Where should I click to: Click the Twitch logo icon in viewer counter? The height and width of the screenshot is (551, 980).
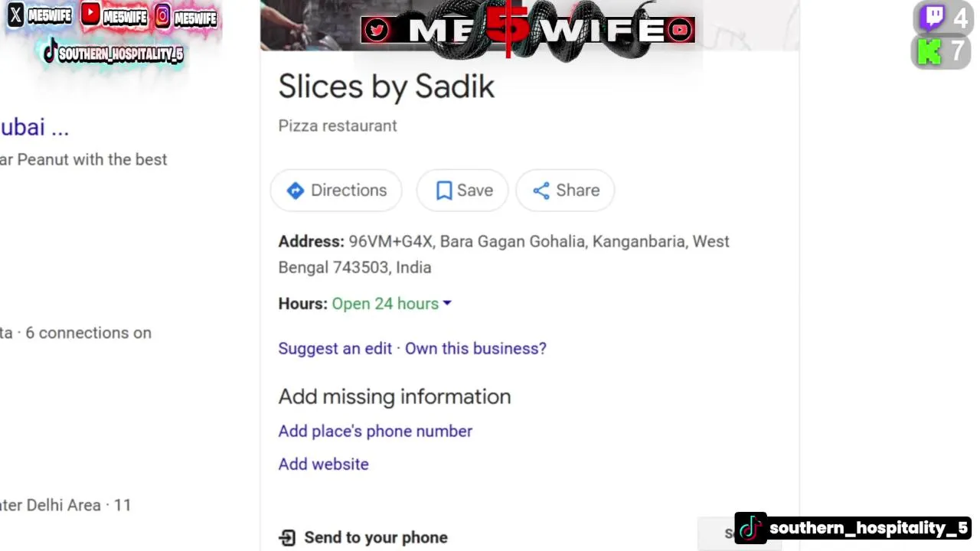tap(932, 18)
